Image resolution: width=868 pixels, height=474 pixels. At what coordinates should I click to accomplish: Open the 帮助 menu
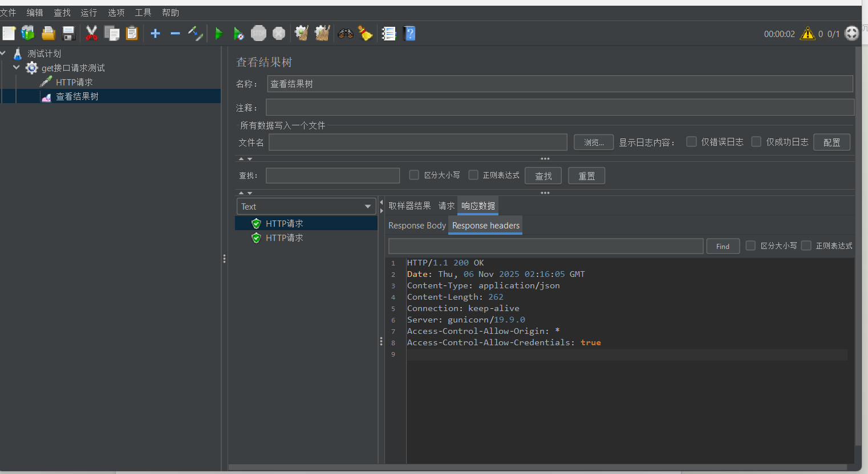(171, 13)
